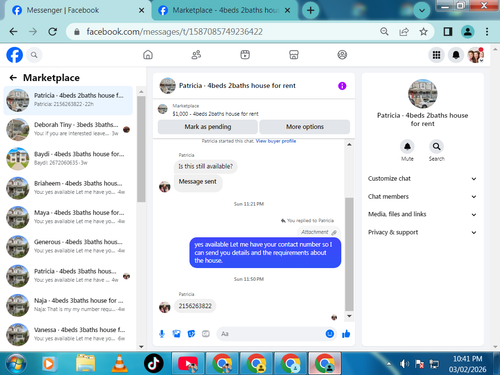Open Naja 4beds 3baths conversation
Screen dimensions: 500x375
68,305
